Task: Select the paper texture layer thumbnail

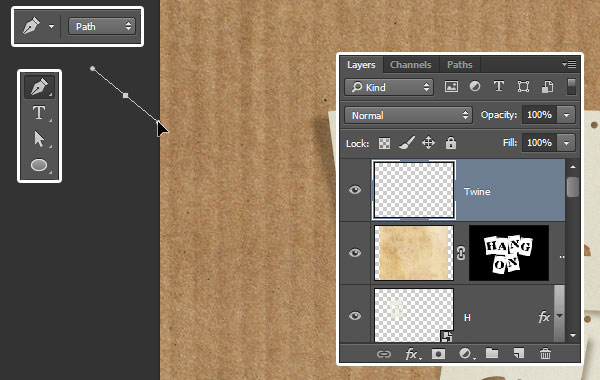Action: pyautogui.click(x=414, y=253)
